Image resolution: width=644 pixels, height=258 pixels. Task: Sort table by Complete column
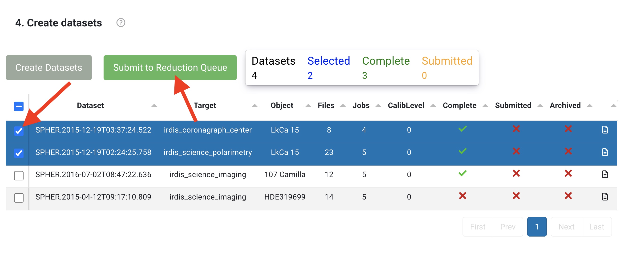(485, 106)
